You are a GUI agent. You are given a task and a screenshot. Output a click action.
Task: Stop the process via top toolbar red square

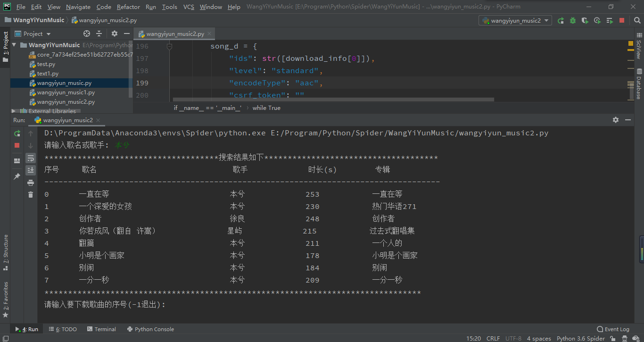(x=622, y=21)
